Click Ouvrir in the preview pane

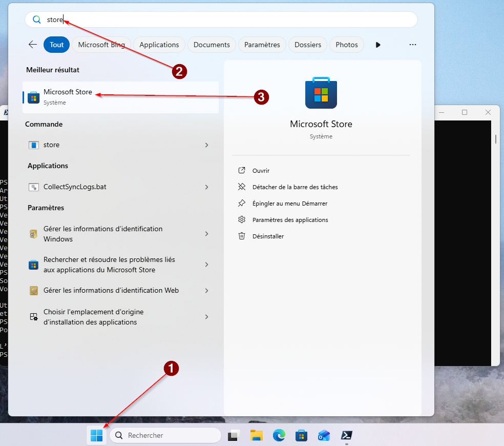[x=261, y=171]
